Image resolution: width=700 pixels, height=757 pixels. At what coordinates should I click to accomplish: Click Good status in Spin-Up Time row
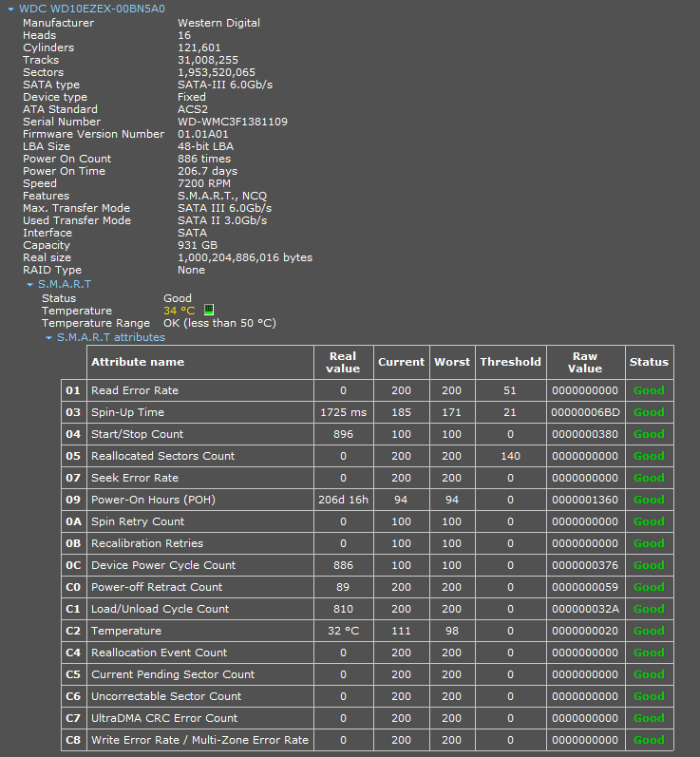(x=649, y=412)
